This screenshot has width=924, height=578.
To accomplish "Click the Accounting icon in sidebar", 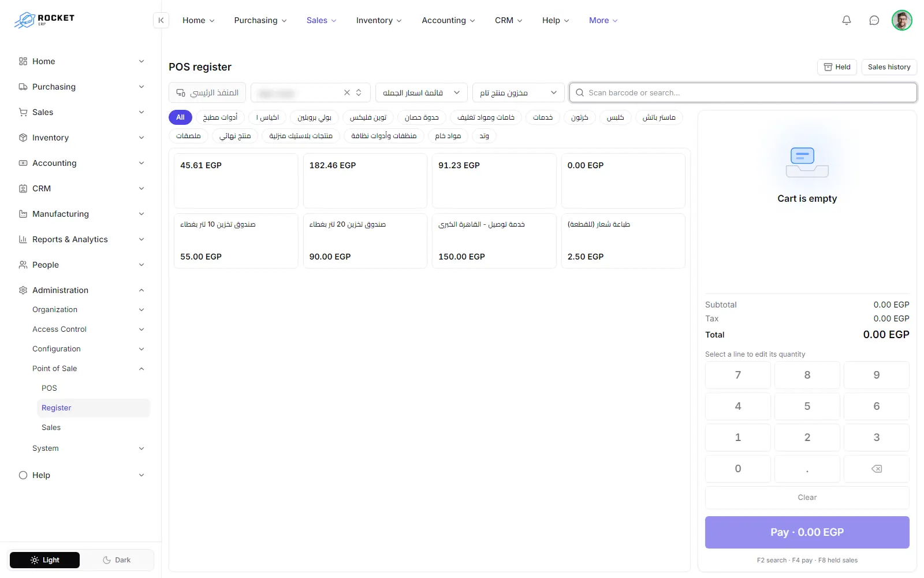I will 23,163.
